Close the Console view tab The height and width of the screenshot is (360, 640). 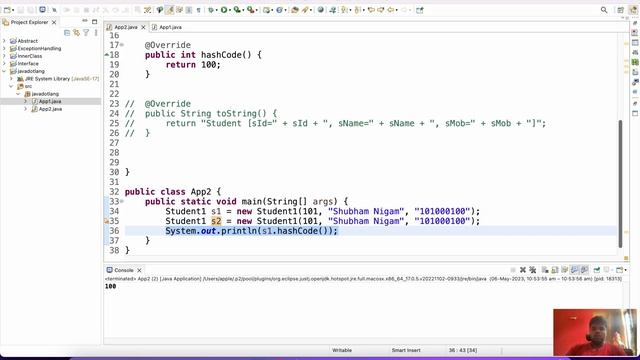(139, 270)
